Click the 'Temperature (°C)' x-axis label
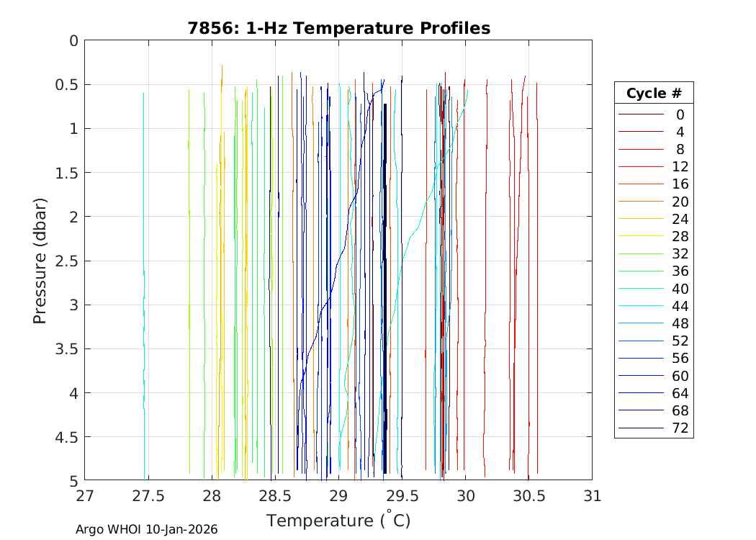Screen dimensions: 756x540 (x=338, y=521)
